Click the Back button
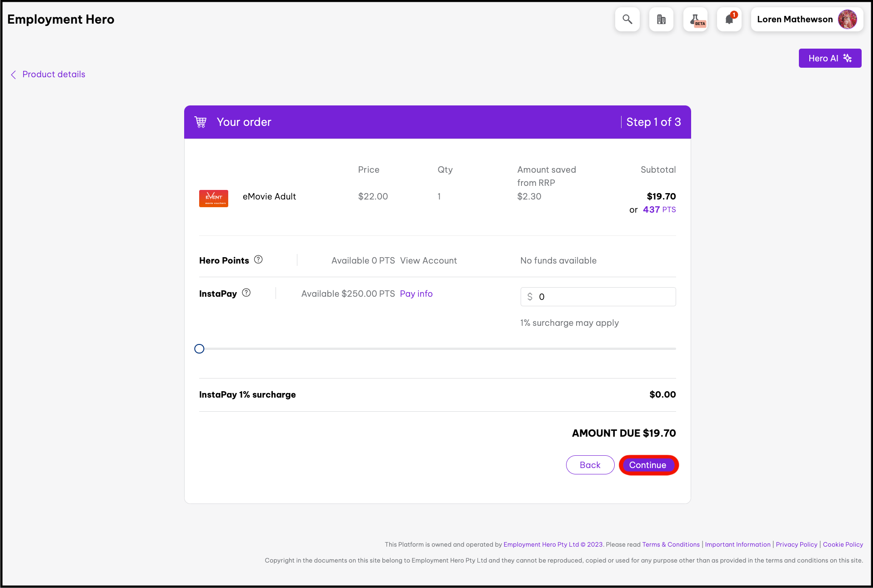Screen dimensions: 873x588 point(590,465)
